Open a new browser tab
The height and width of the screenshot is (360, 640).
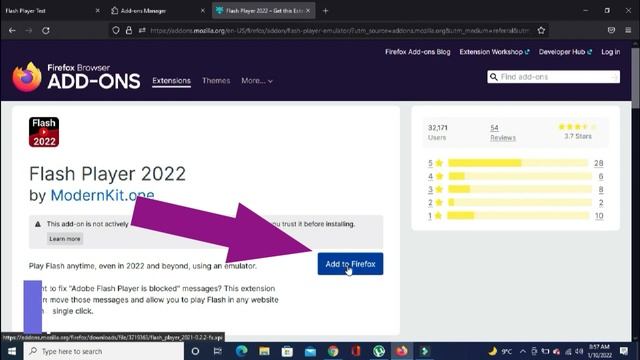point(325,11)
